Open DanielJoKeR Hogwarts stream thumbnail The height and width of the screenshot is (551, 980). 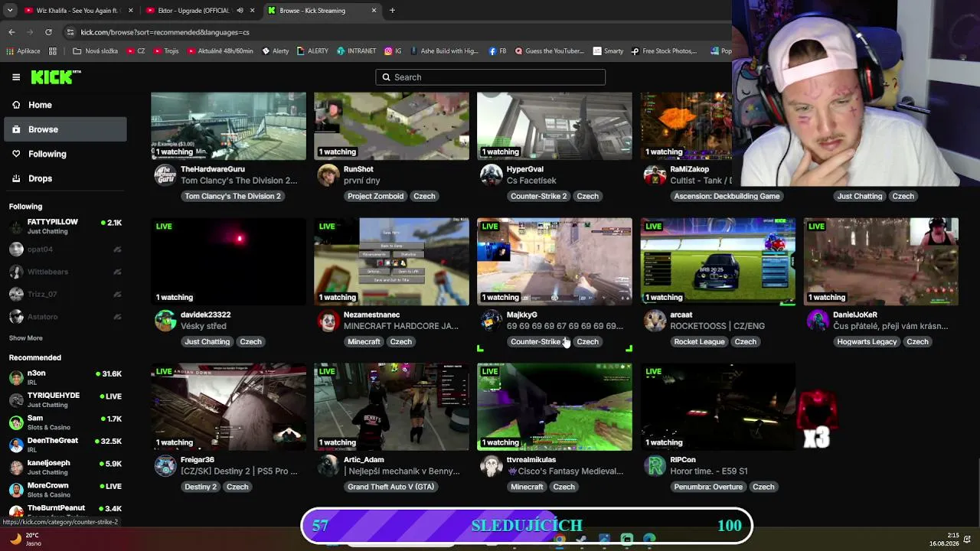[x=880, y=262]
